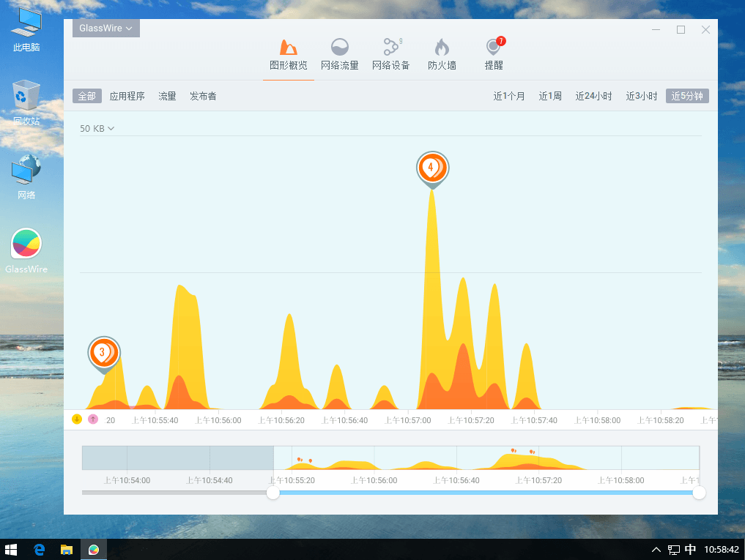
Task: Maximize the GlassWire window
Action: click(x=681, y=29)
